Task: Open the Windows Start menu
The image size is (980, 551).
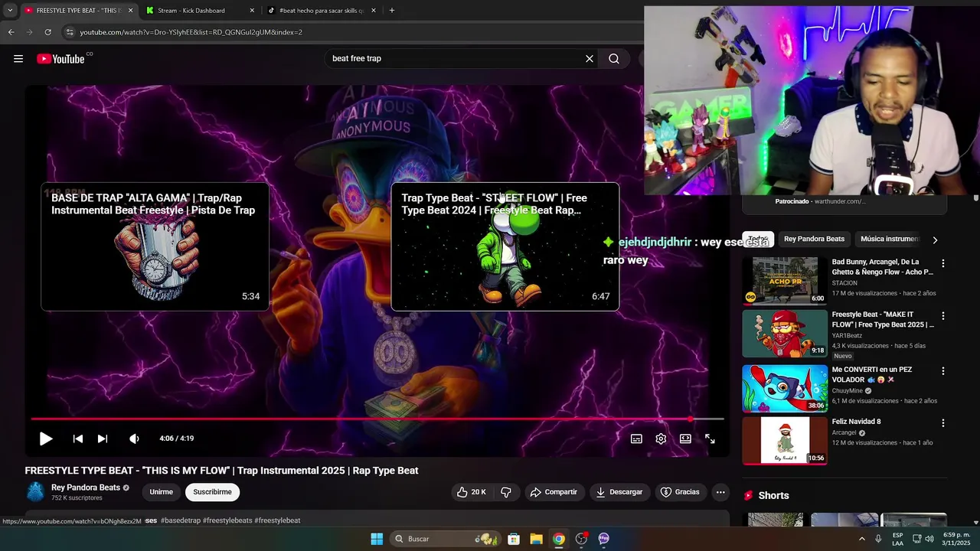Action: pyautogui.click(x=377, y=539)
